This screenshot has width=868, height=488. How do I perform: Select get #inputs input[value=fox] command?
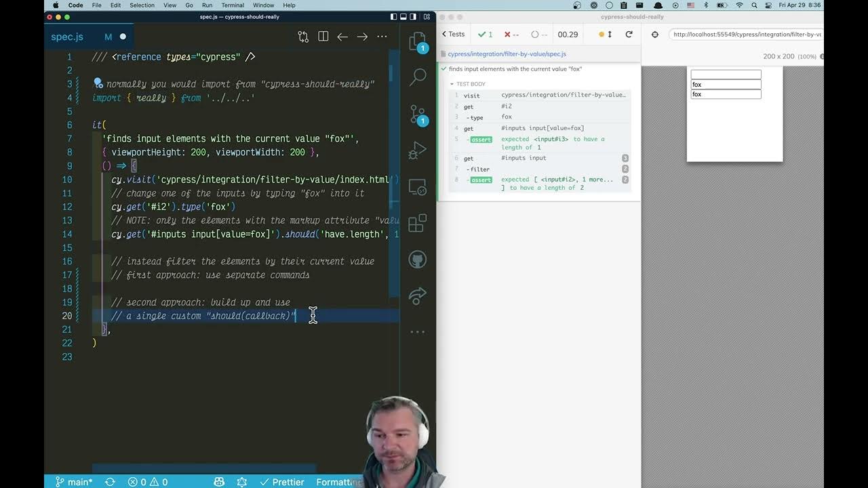pos(540,128)
